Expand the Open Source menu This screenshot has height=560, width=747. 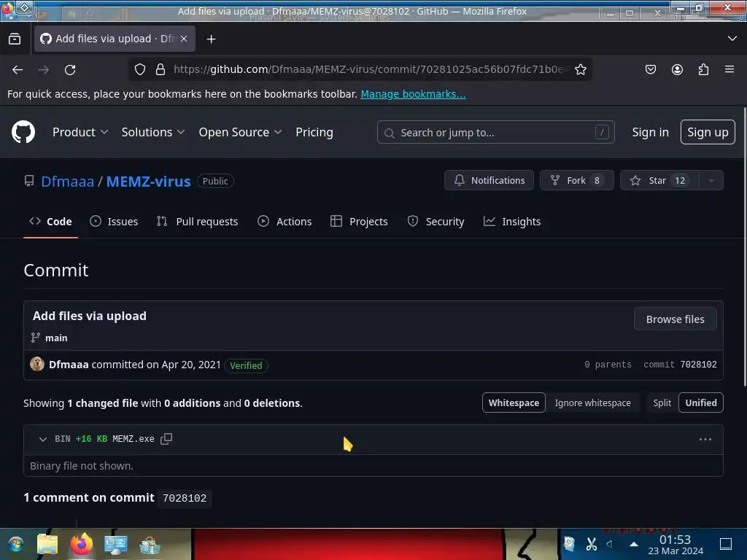click(240, 132)
